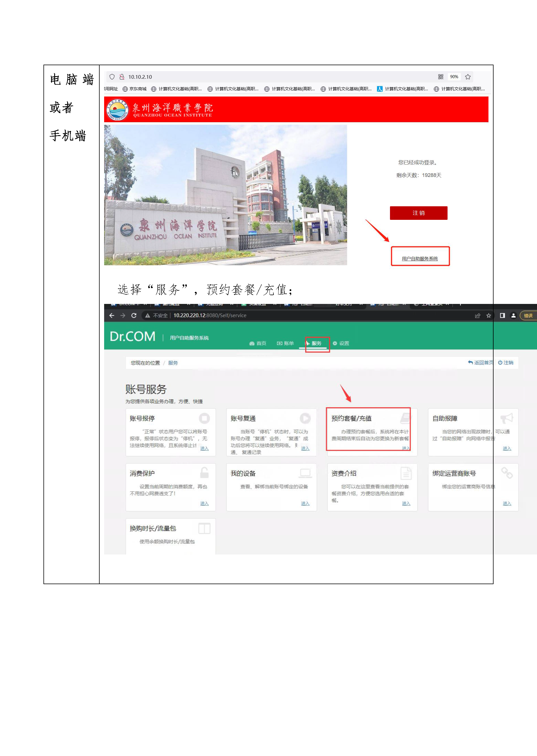This screenshot has width=537, height=756.
Task: Click the shield icon beside 10.10.2.10
Action: coord(112,77)
